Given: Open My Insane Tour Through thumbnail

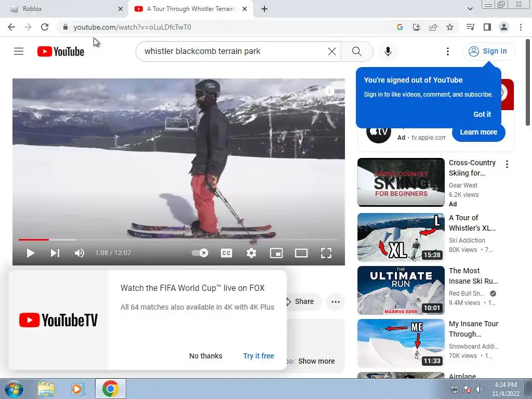Looking at the screenshot, I should pos(401,343).
